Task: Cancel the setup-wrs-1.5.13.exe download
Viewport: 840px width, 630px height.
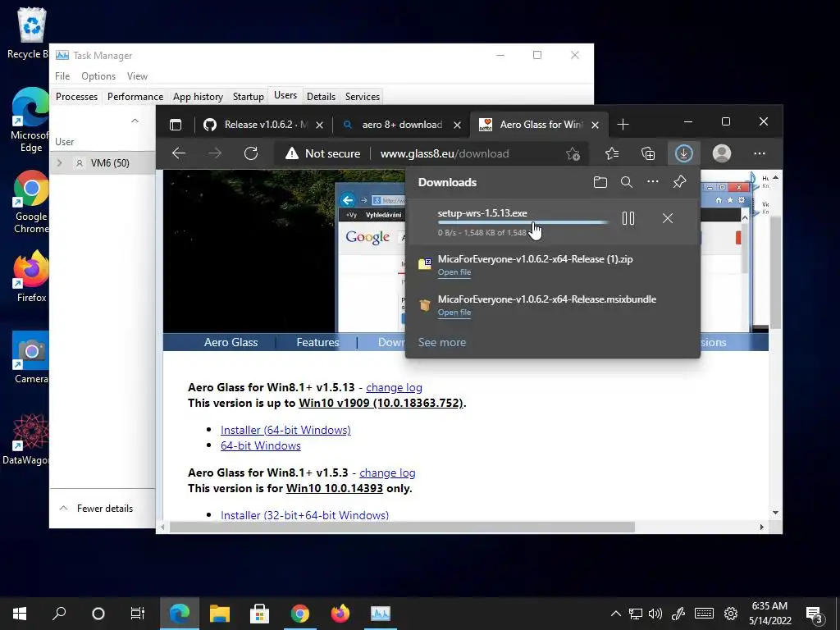Action: point(668,218)
